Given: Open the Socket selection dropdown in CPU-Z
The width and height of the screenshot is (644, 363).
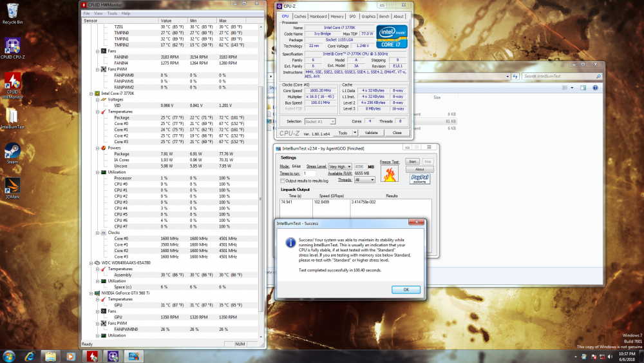Looking at the screenshot, I should (x=320, y=121).
